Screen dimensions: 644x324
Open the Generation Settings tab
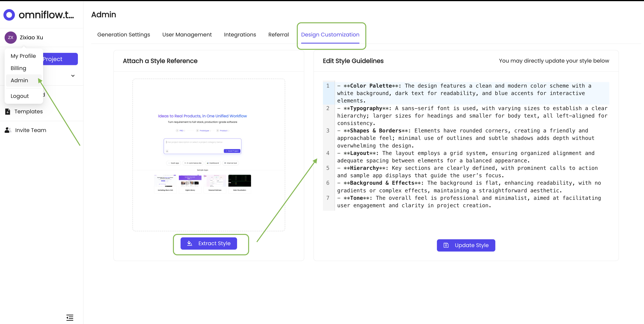123,35
